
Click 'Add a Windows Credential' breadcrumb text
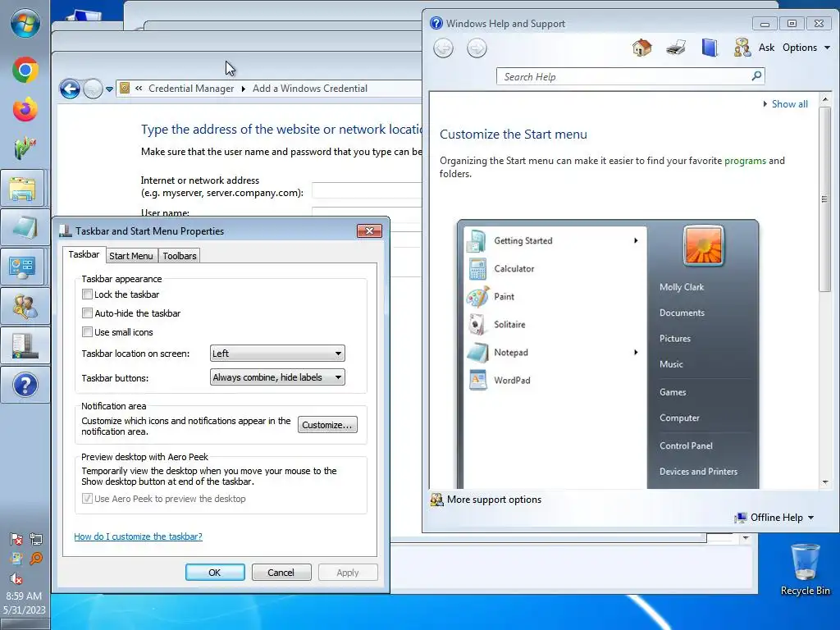pyautogui.click(x=310, y=89)
